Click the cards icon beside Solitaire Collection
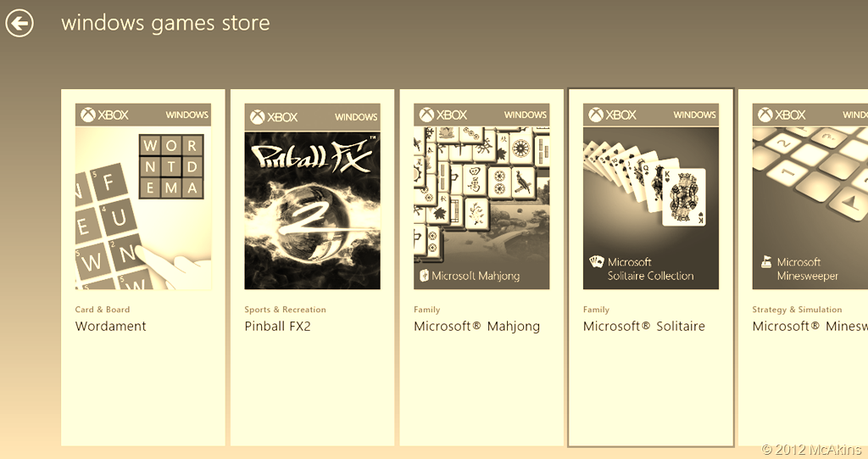This screenshot has height=459, width=868. click(597, 262)
